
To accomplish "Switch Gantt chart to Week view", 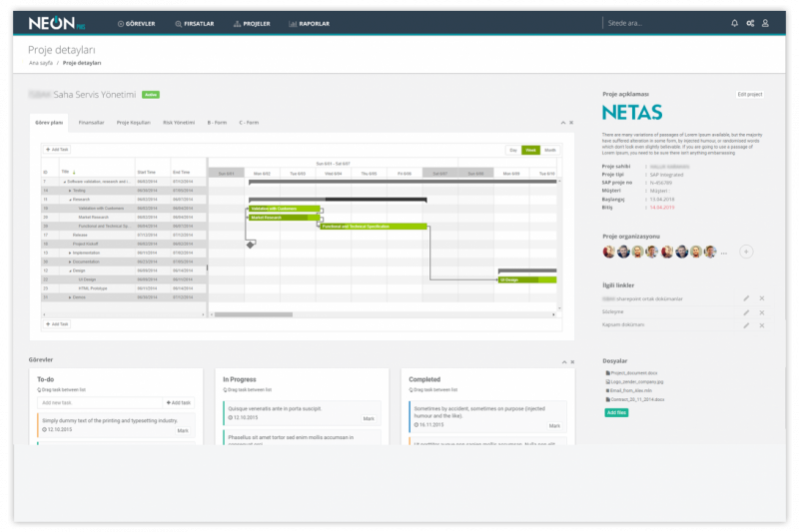I will pyautogui.click(x=531, y=150).
